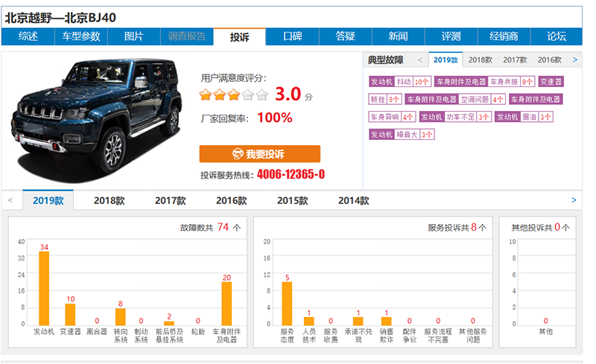Click the 发动机 bar showing 34
This screenshot has height=364, width=596.
pos(44,288)
